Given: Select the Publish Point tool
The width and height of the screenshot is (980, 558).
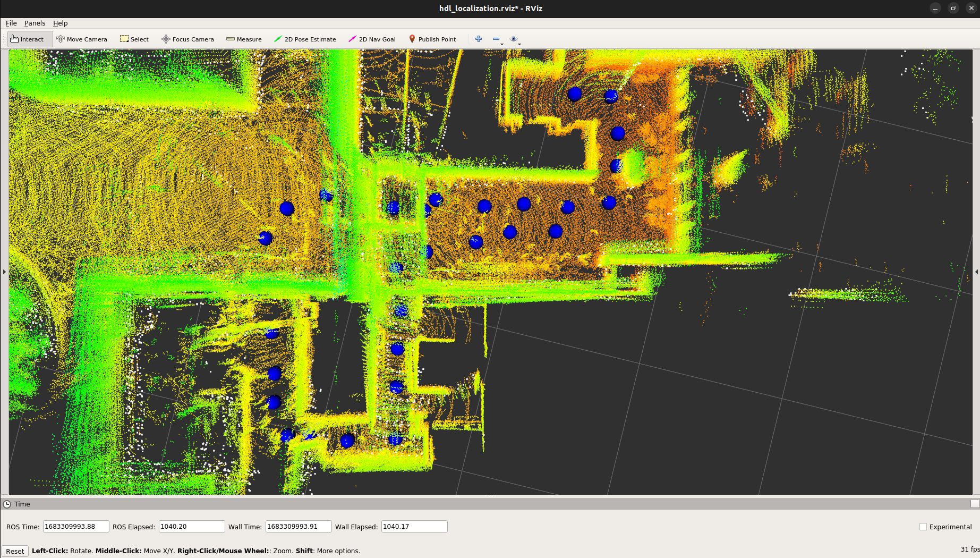Looking at the screenshot, I should pyautogui.click(x=432, y=39).
